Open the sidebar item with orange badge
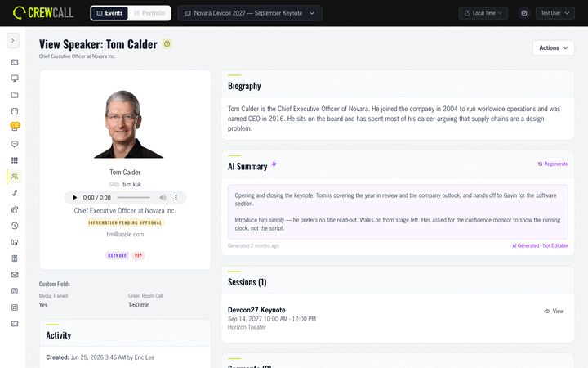 15,127
